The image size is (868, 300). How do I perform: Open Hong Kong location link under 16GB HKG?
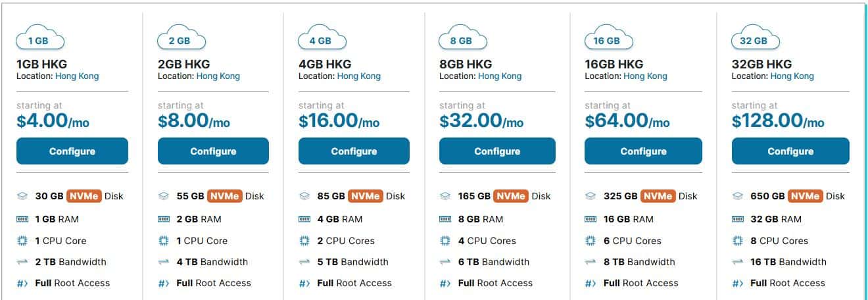(644, 76)
